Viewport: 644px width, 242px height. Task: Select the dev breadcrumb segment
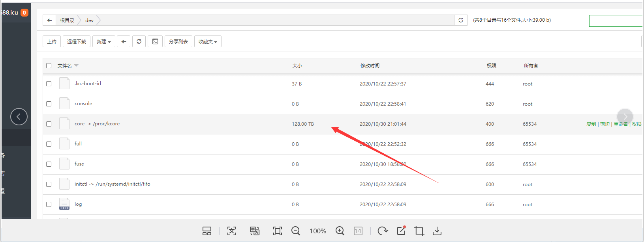[x=90, y=20]
